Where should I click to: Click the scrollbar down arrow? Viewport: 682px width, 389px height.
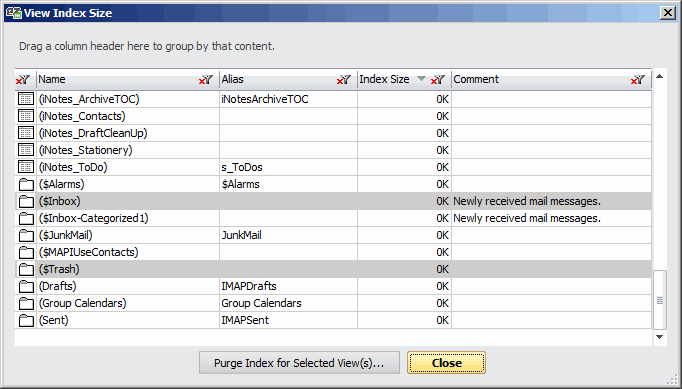pyautogui.click(x=659, y=337)
